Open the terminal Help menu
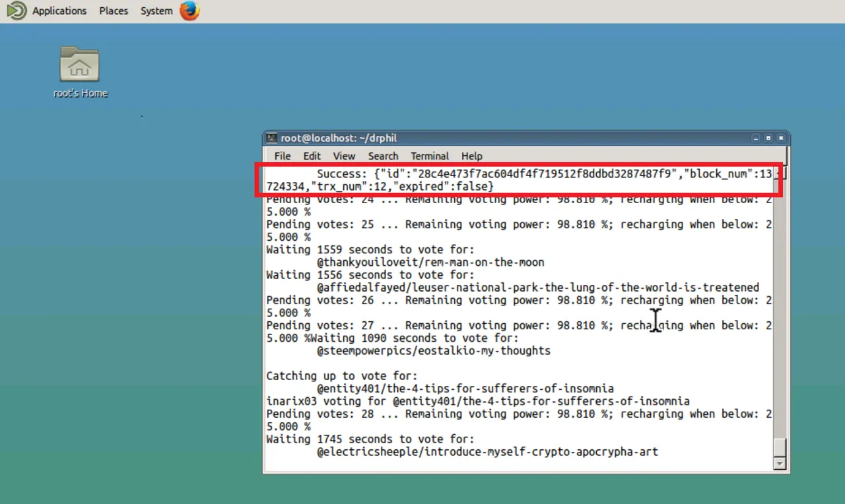Screen dimensions: 845x504 [x=471, y=156]
